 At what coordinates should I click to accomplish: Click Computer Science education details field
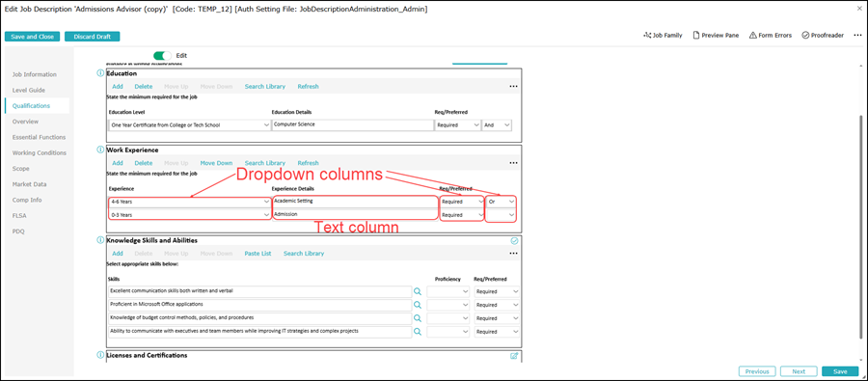coord(352,125)
